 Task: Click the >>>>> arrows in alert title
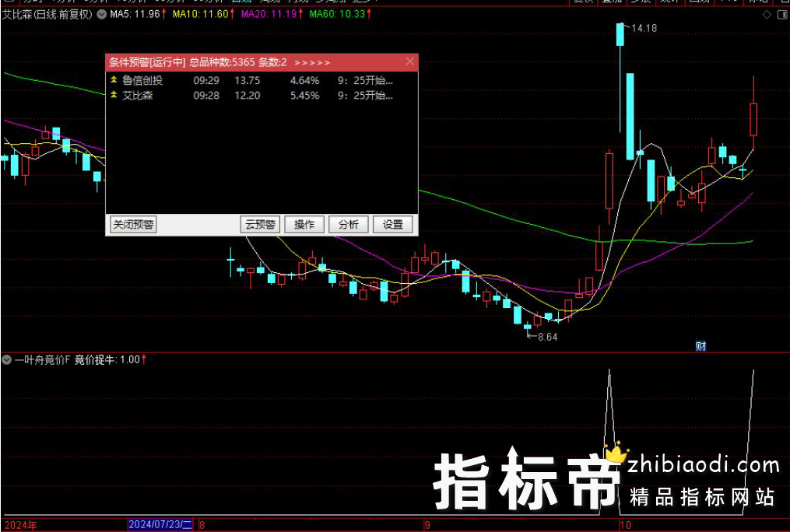(312, 62)
